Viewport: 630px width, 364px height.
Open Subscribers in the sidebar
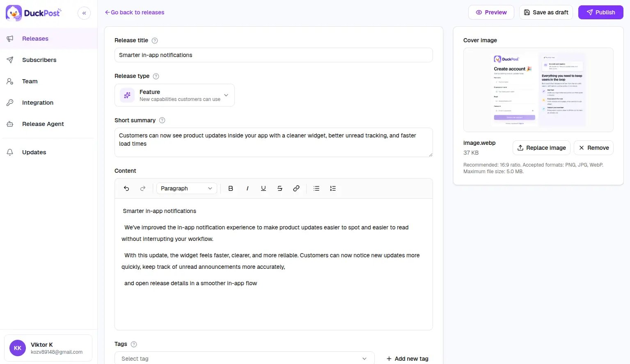point(48,60)
